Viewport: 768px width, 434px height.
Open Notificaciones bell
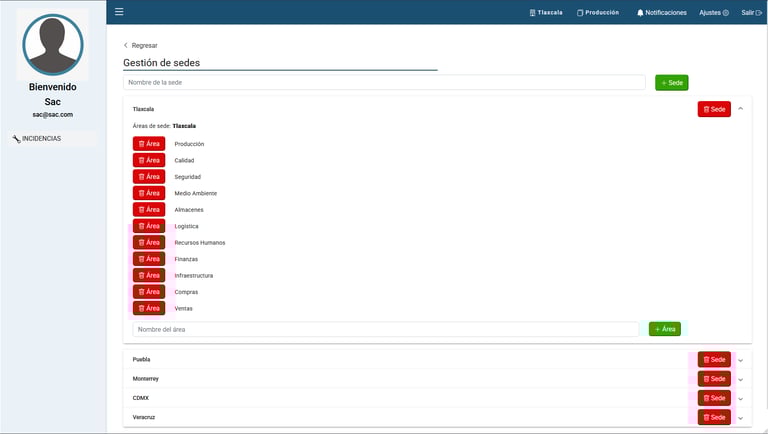point(661,13)
